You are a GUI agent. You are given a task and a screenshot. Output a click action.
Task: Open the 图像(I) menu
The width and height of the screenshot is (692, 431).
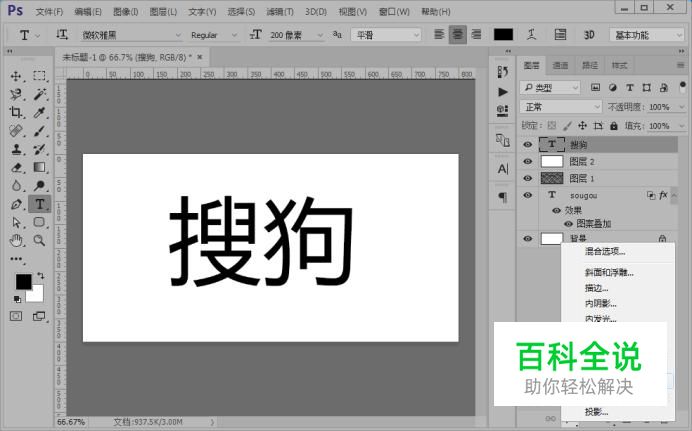[x=126, y=12]
